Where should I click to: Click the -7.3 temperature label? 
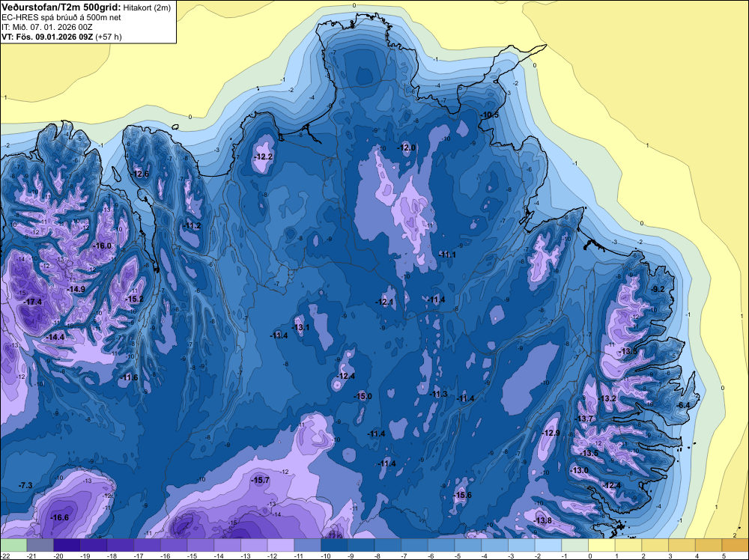coord(25,486)
